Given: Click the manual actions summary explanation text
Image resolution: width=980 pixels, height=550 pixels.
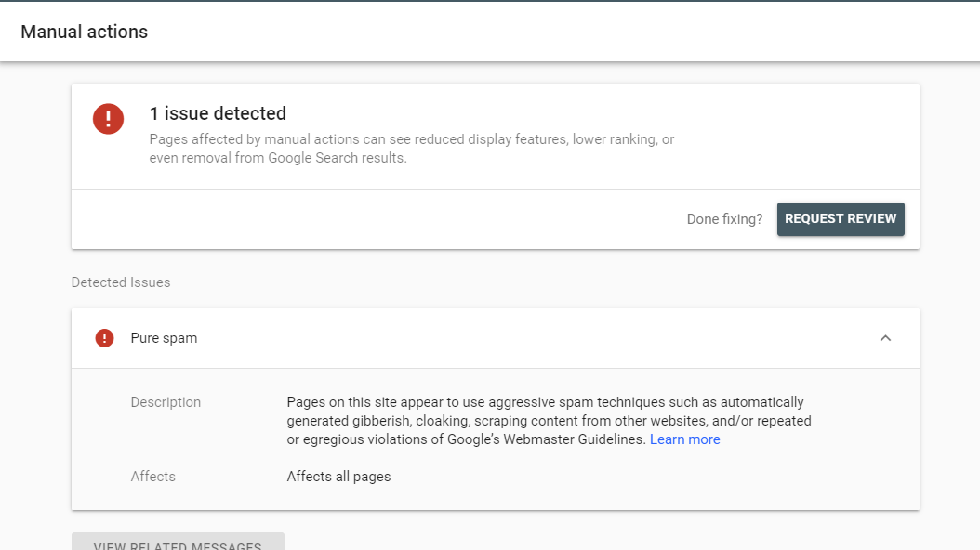Looking at the screenshot, I should (411, 139).
